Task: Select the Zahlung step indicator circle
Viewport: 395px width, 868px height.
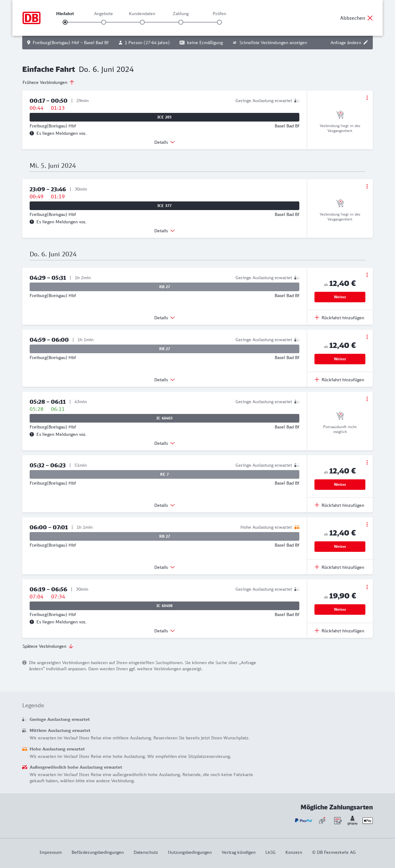Action: (x=181, y=22)
